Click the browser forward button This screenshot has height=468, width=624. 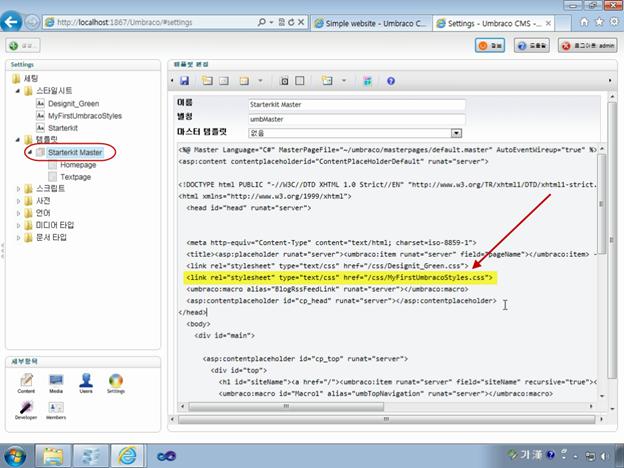pyautogui.click(x=32, y=22)
